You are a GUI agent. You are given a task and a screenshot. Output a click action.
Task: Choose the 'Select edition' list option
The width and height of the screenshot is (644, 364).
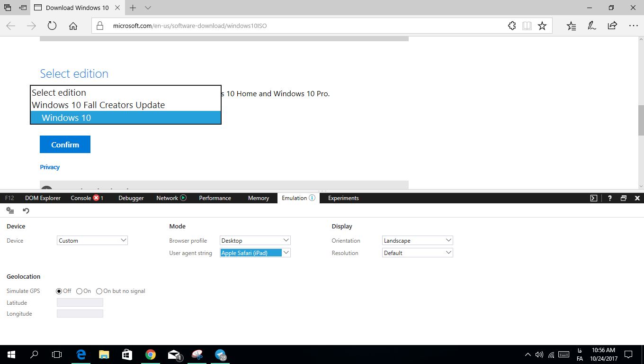click(125, 93)
